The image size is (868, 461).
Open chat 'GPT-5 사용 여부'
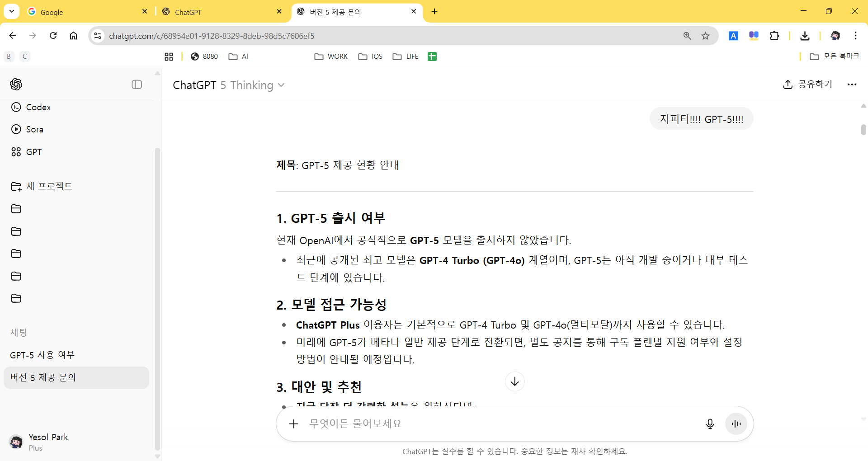pos(76,355)
